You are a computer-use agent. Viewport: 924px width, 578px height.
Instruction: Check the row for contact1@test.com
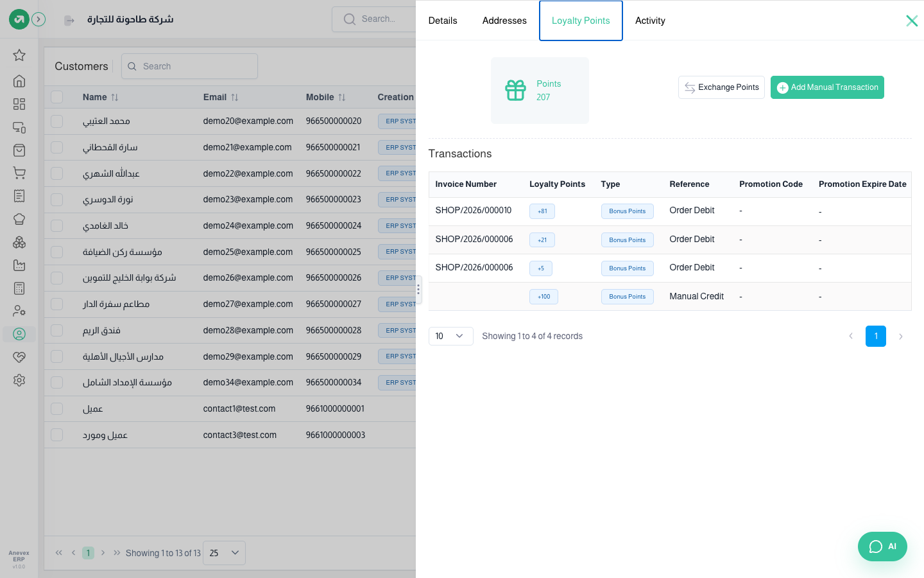click(x=57, y=408)
